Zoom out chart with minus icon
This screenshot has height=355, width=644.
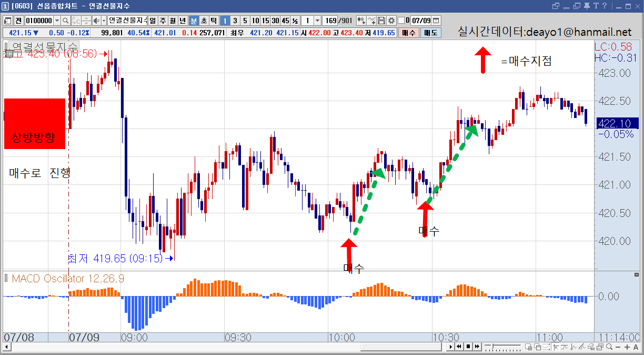[617, 347]
